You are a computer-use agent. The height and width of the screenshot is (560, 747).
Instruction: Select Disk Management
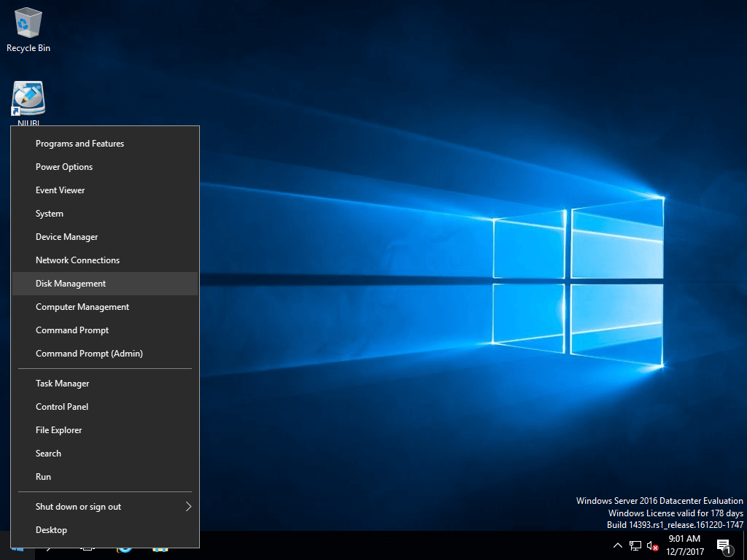[x=105, y=284]
